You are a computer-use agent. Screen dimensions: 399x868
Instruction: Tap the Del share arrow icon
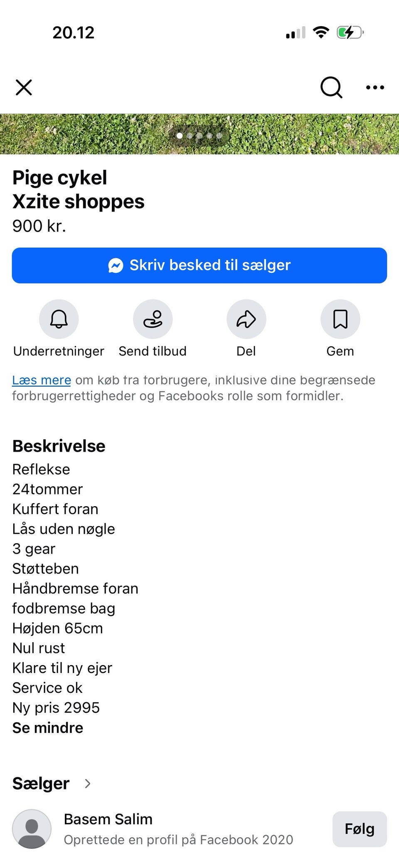pyautogui.click(x=246, y=319)
